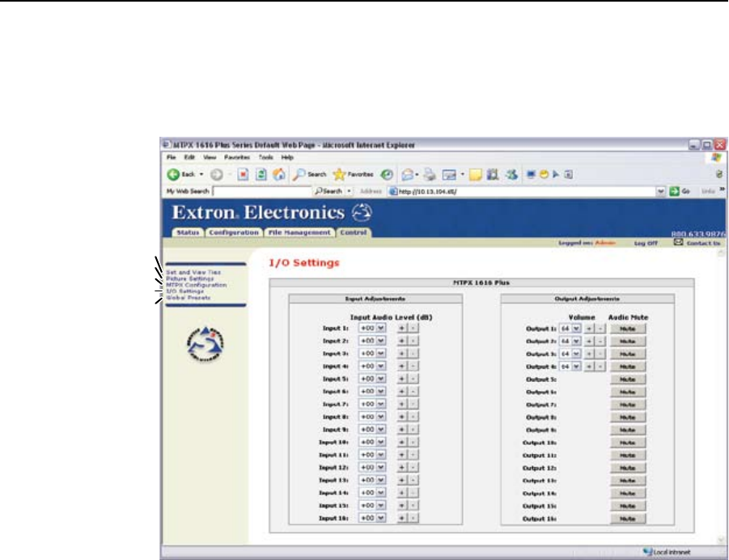Open History clock icon in toolbar
The image size is (729, 560).
tap(387, 175)
